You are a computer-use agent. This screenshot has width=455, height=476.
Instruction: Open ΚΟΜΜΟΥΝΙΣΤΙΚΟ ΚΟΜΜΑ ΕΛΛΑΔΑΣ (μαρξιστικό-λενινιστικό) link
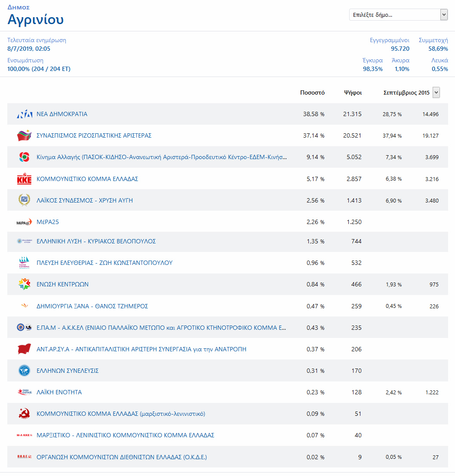pos(121,414)
